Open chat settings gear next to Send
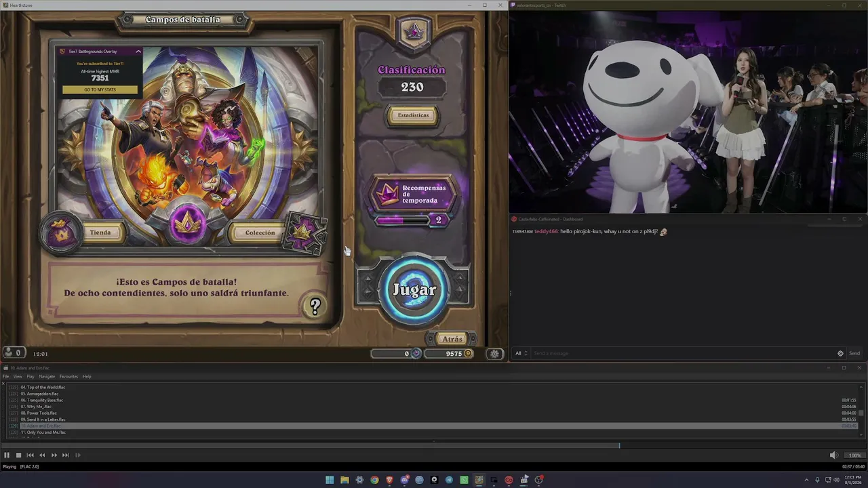Viewport: 868px width, 488px height. [x=841, y=353]
